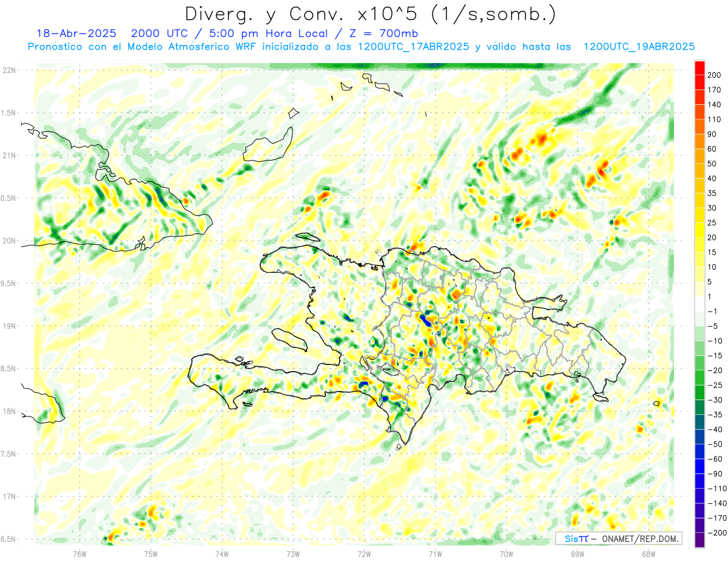Click the colorbar label "-30"
Viewport: 728px width, 562px height.
point(716,400)
